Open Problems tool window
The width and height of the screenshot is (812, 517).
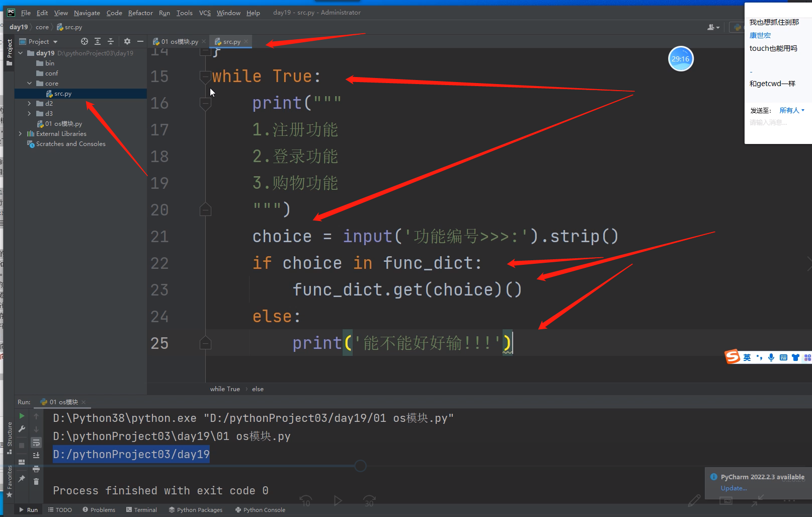(x=99, y=509)
